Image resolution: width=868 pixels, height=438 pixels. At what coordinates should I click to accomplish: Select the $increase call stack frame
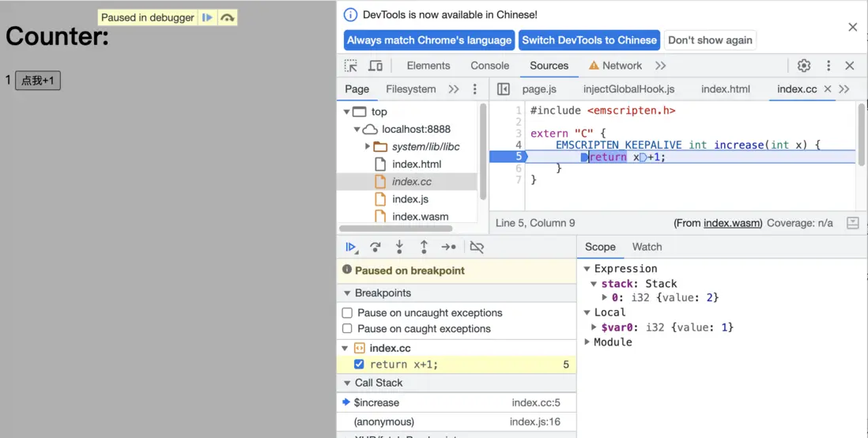457,402
